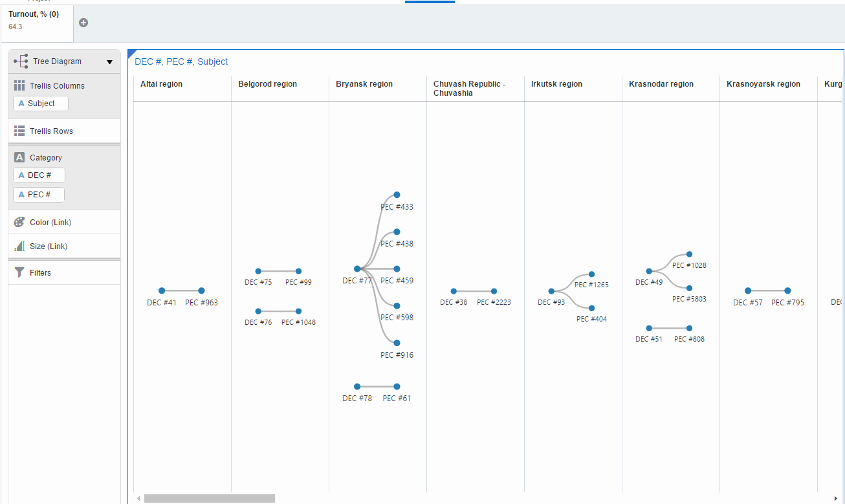Click the DEC #75 node
This screenshot has width=845, height=504.
click(x=258, y=271)
